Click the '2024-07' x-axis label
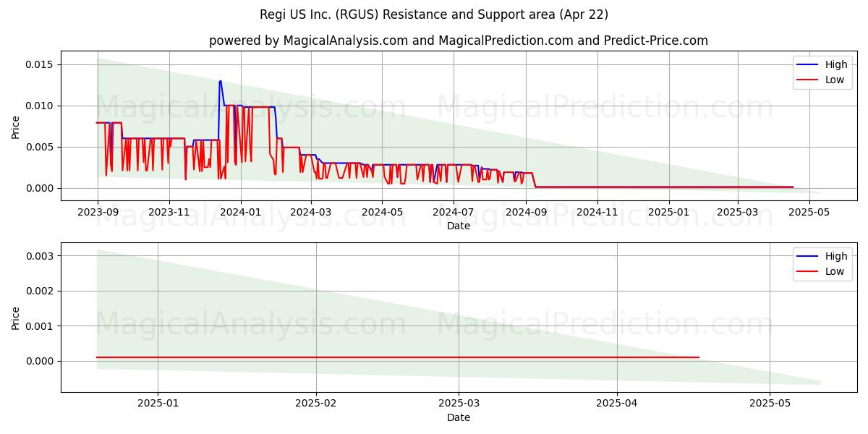 (x=454, y=213)
